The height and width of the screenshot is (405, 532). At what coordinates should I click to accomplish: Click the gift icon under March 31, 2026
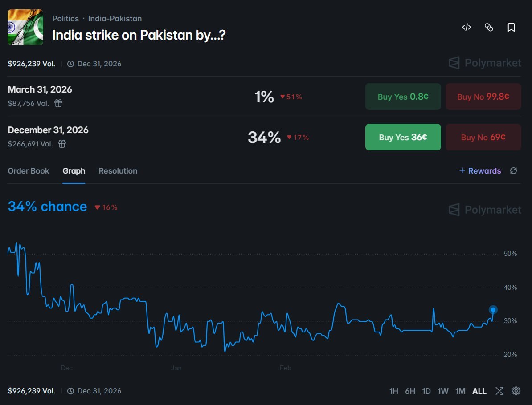click(58, 103)
